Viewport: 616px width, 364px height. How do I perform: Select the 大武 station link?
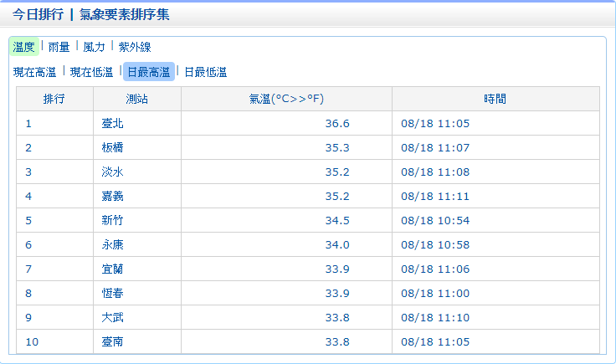(112, 318)
